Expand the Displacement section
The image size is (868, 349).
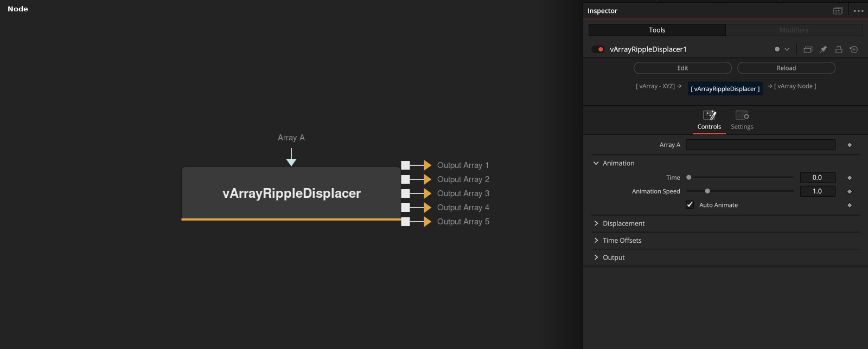(596, 223)
